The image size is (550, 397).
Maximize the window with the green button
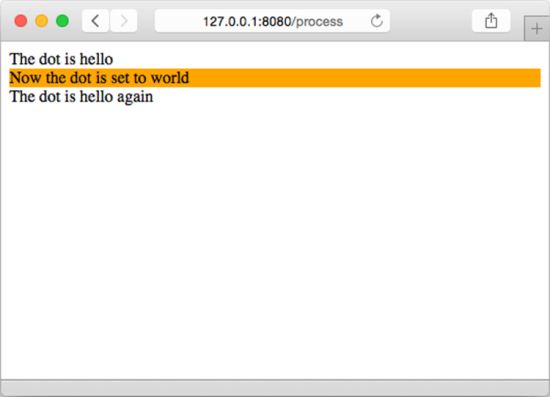[x=62, y=21]
